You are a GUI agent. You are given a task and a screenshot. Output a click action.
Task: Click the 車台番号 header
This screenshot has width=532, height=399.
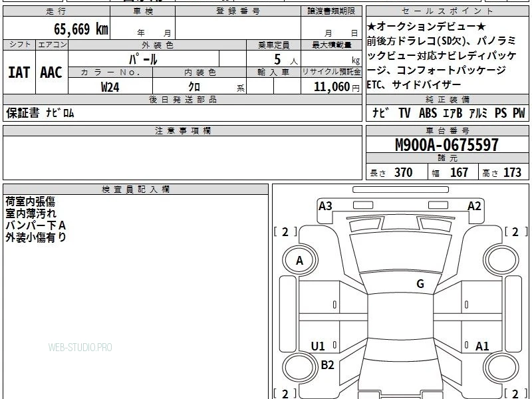[x=448, y=131]
